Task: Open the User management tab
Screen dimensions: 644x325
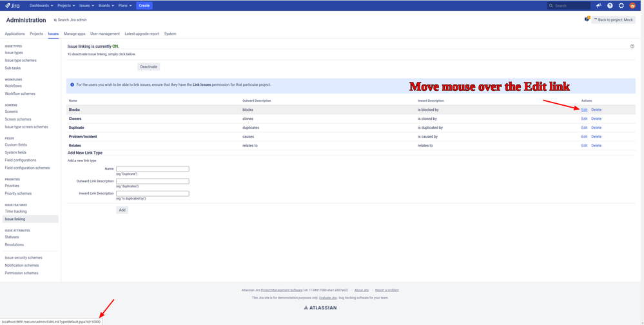Action: [104, 34]
